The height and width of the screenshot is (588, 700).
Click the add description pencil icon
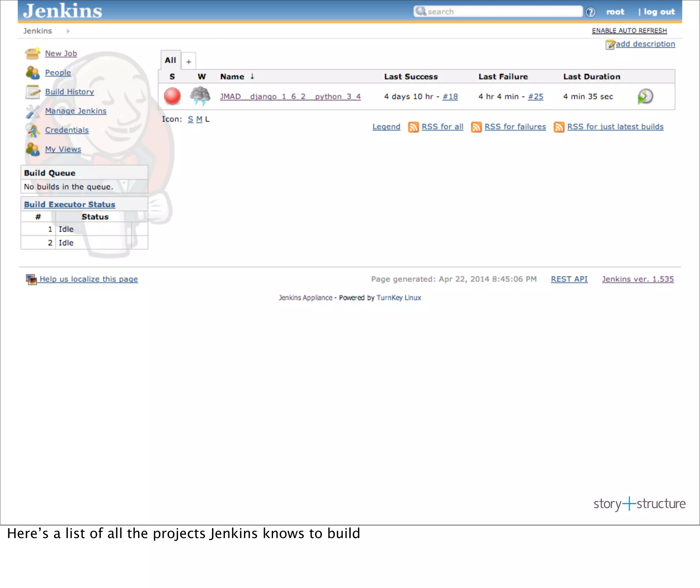pos(610,44)
